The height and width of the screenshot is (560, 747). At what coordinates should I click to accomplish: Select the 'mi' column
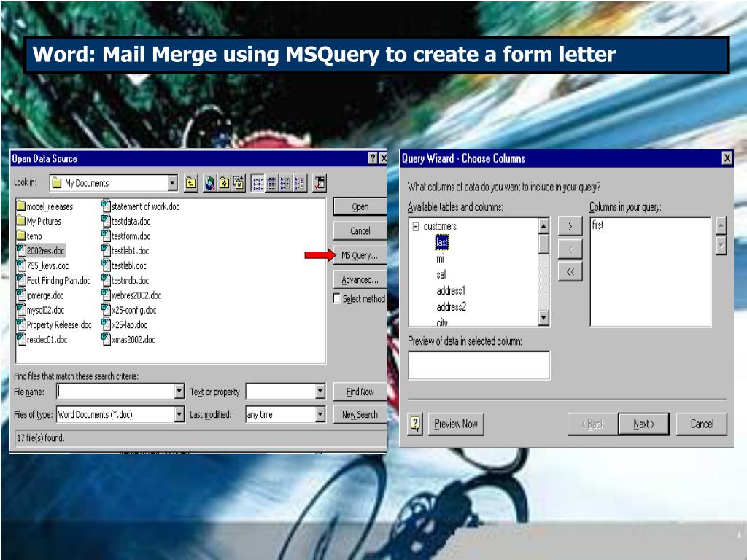point(440,259)
